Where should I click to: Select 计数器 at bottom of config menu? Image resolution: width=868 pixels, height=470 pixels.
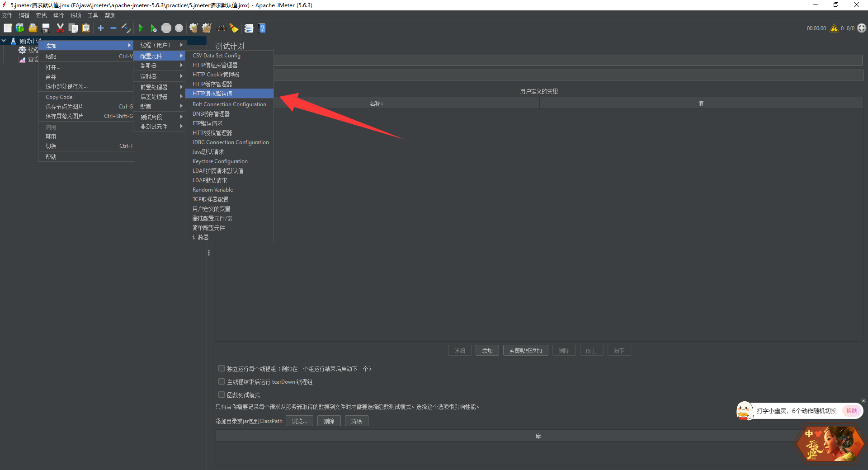229,237
